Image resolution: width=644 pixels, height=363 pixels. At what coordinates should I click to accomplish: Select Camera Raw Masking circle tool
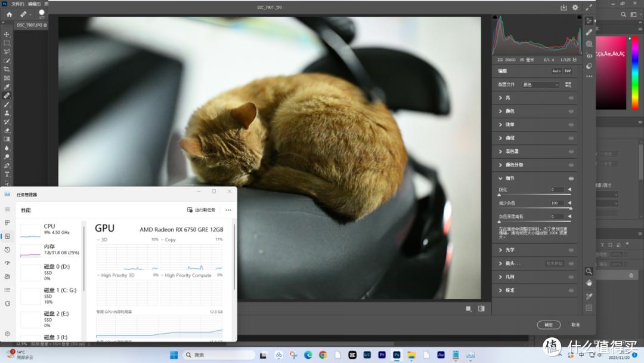point(589,44)
